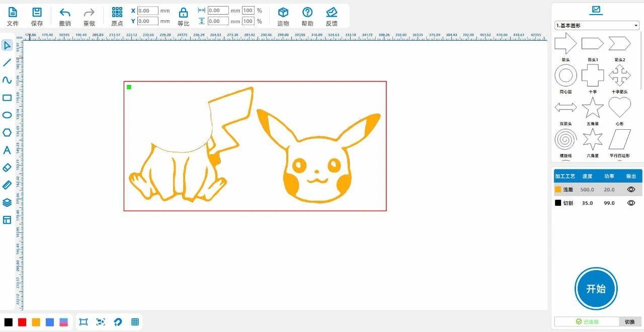
Task: Toggle output visibility for 切割 layer
Action: pyautogui.click(x=631, y=203)
